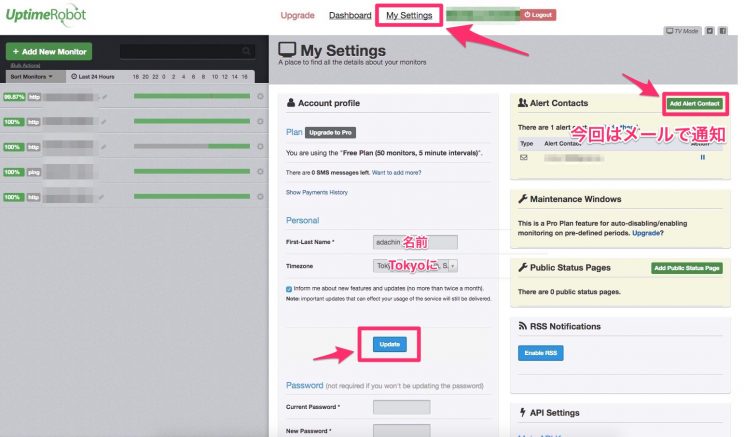Expand the Sort Monitors dropdown
Image resolution: width=744 pixels, height=437 pixels.
(33, 76)
